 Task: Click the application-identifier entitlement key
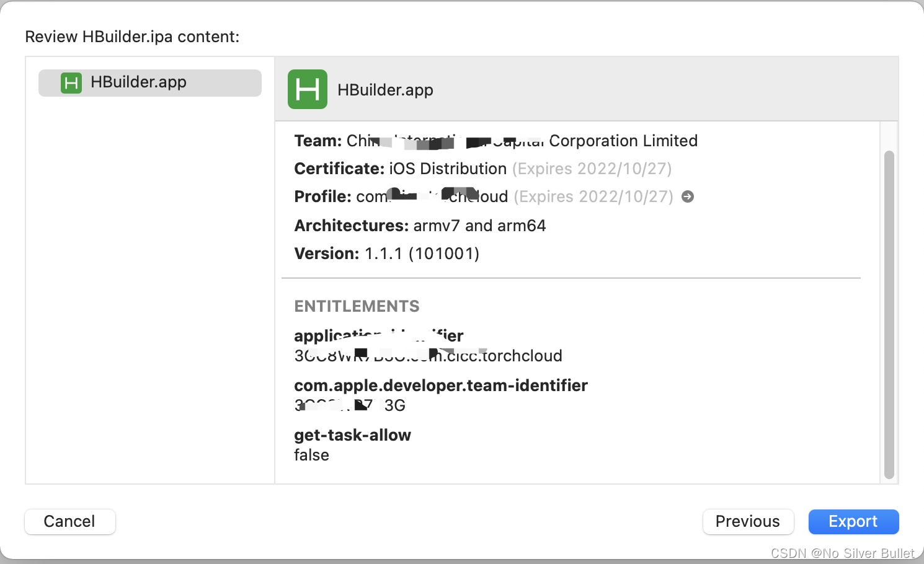378,336
